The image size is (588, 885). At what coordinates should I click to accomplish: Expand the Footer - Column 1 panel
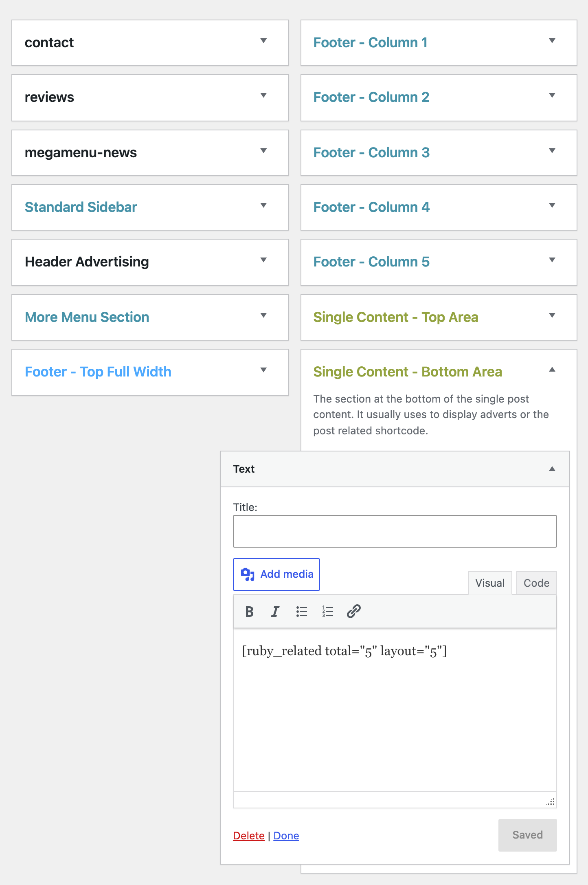[x=552, y=41]
